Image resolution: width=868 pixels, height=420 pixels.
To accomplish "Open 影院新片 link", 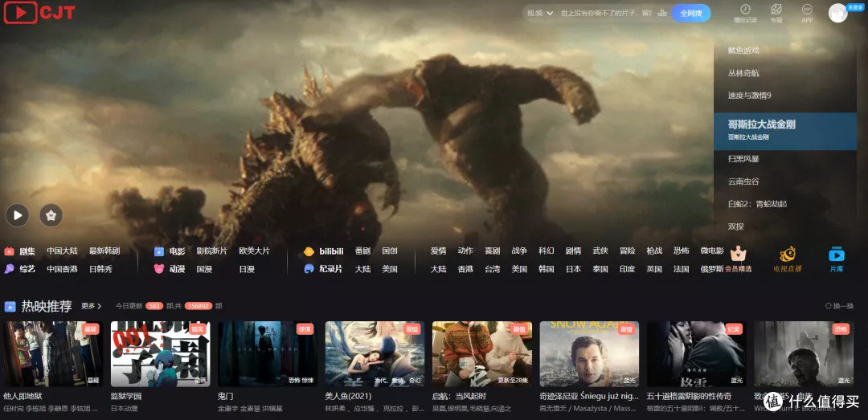I will [211, 251].
